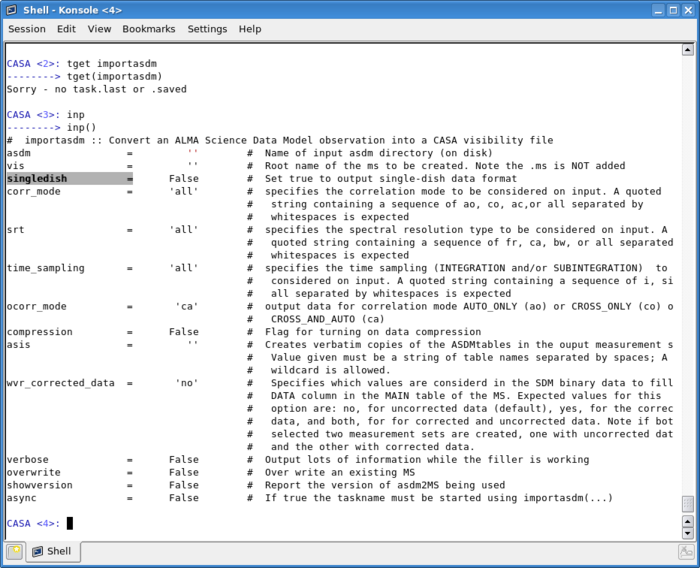Click the 'verbose' parameter name
Image resolution: width=700 pixels, height=568 pixels.
coord(28,459)
